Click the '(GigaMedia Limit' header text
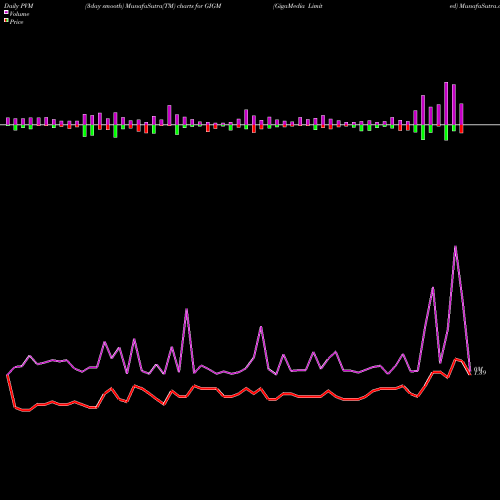 (298, 6)
